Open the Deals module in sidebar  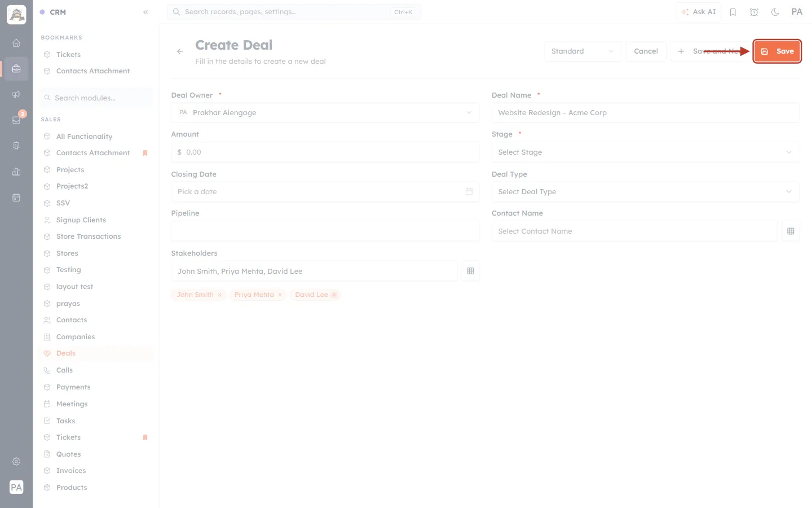[96, 353]
